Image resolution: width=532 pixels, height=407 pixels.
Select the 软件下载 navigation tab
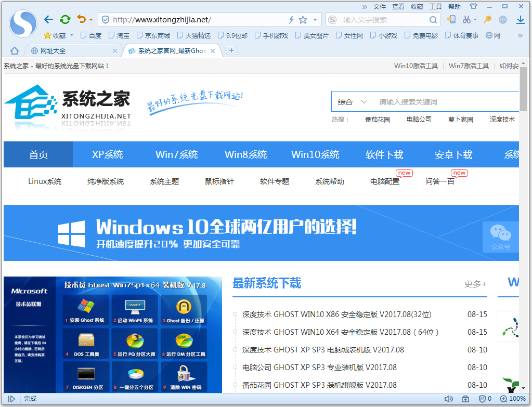384,154
